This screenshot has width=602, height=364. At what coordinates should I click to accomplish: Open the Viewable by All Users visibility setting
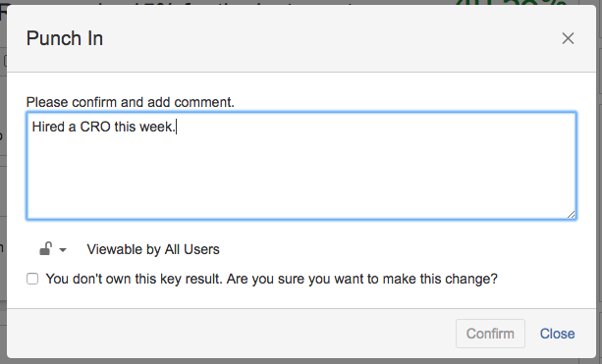[x=153, y=249]
